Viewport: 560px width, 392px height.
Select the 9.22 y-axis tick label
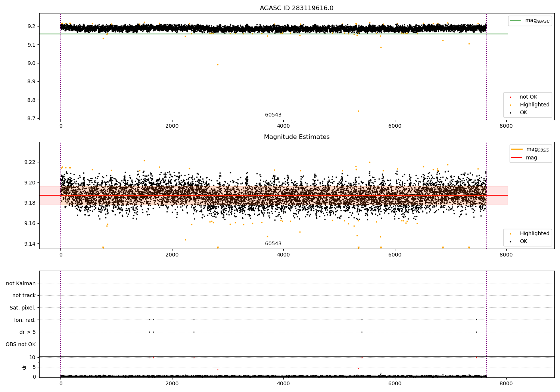point(30,162)
